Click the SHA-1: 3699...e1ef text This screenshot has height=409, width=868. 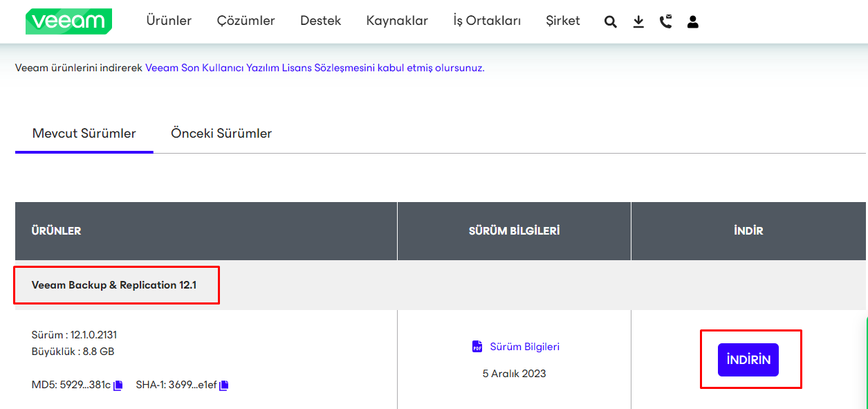coord(176,385)
